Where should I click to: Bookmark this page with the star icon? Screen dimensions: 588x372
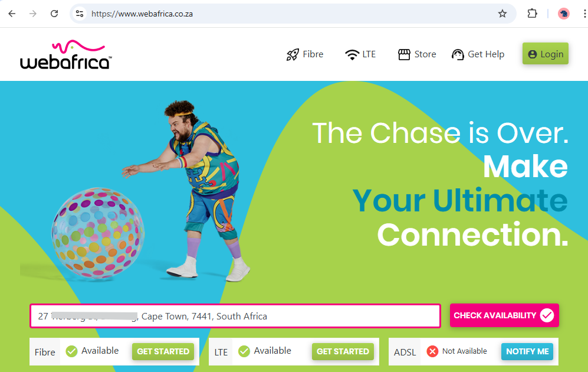point(502,14)
